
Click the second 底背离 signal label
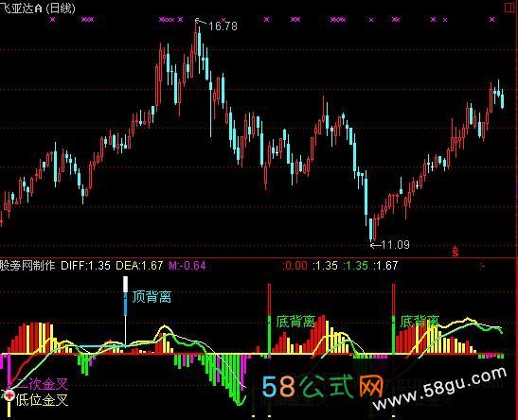click(x=420, y=321)
